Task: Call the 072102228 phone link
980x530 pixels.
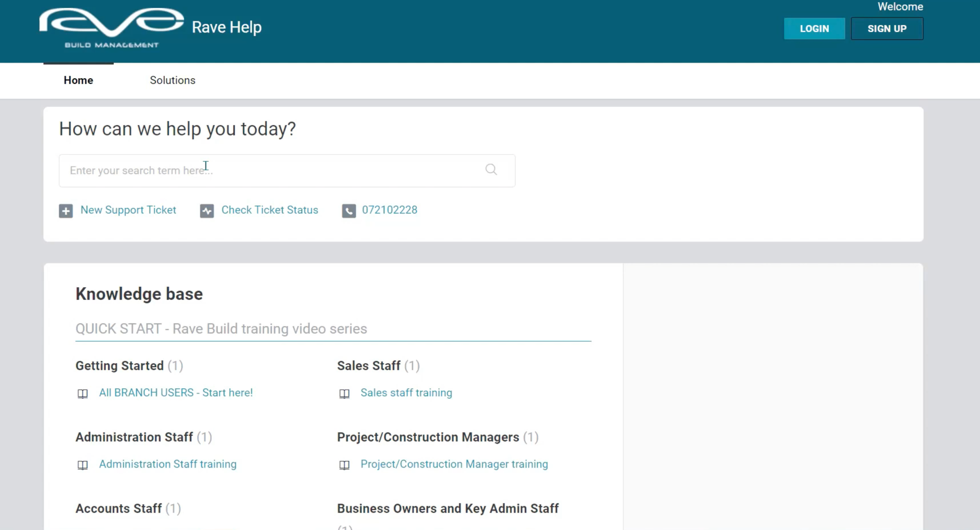Action: tap(389, 210)
